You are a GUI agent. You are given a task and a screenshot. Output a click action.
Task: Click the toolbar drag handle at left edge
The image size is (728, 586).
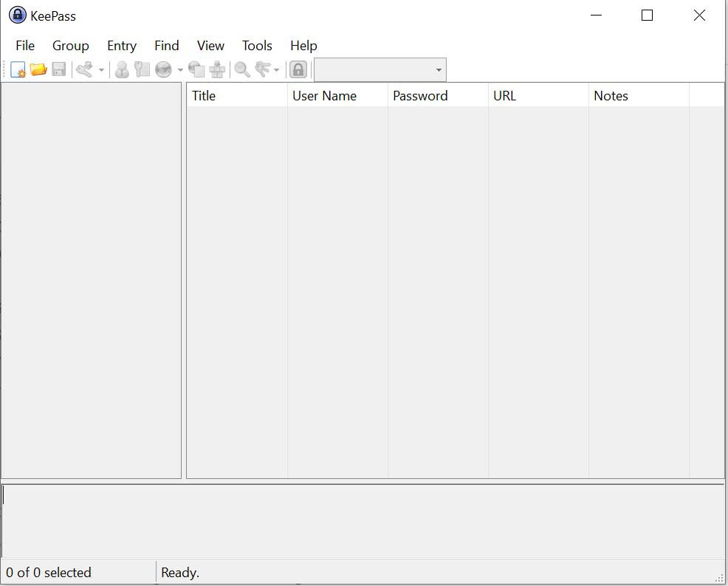tap(4, 69)
